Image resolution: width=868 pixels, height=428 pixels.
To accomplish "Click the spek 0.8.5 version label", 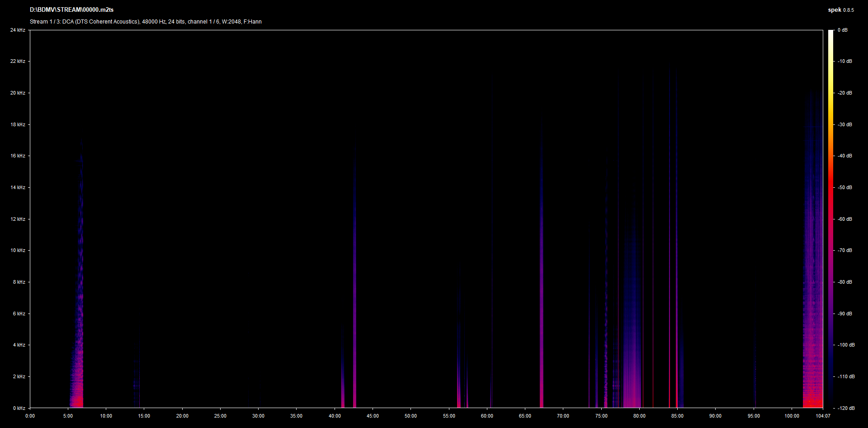I will point(840,10).
